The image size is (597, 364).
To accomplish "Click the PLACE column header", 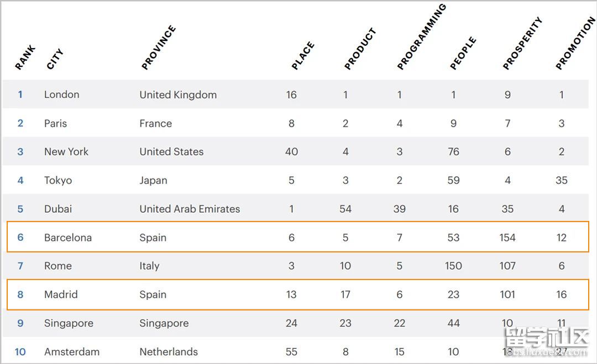I will [303, 56].
